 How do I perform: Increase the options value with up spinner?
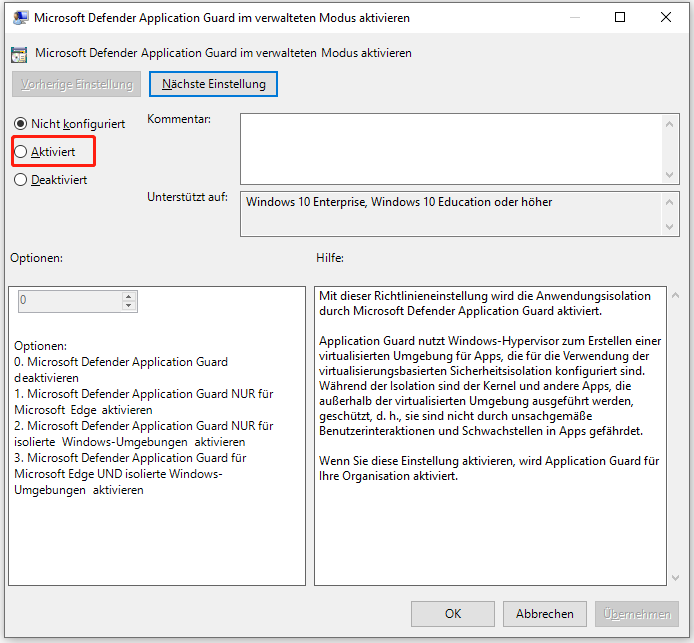click(x=129, y=296)
